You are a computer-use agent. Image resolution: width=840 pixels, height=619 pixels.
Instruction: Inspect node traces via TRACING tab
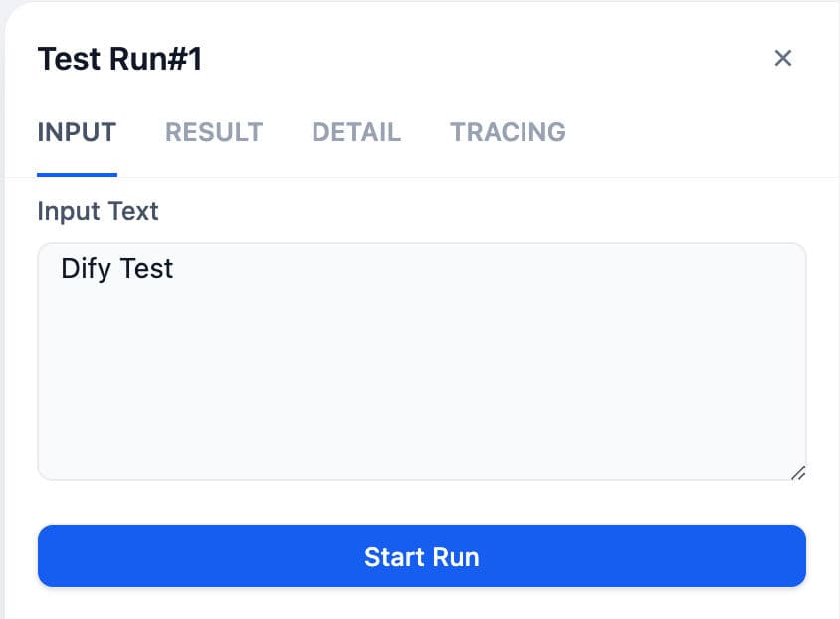tap(508, 132)
